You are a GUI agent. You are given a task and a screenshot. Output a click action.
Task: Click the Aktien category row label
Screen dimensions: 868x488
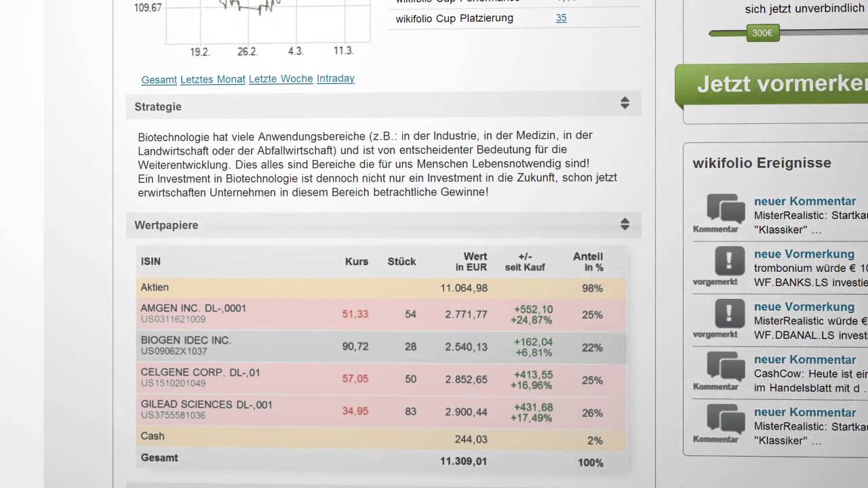[x=155, y=287]
